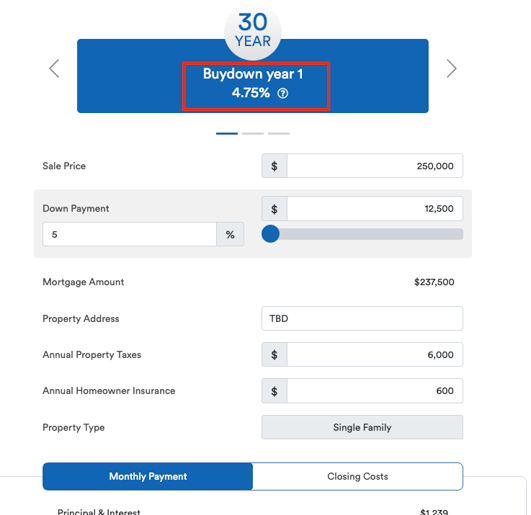Click the Property Address field showing TBD
The height and width of the screenshot is (515, 531).
pyautogui.click(x=362, y=319)
